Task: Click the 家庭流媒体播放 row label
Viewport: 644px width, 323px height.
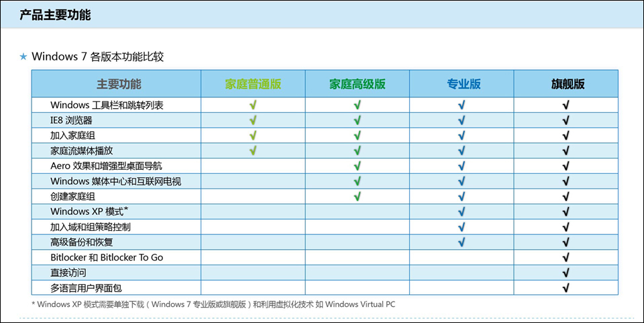Action: 82,150
